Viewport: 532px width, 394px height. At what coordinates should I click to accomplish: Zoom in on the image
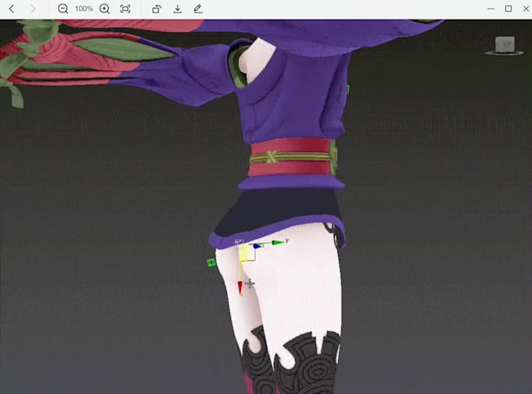105,9
